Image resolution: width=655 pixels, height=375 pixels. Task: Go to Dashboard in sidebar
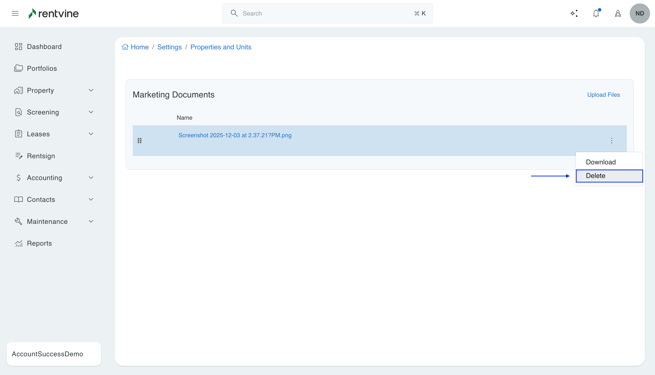[x=44, y=46]
